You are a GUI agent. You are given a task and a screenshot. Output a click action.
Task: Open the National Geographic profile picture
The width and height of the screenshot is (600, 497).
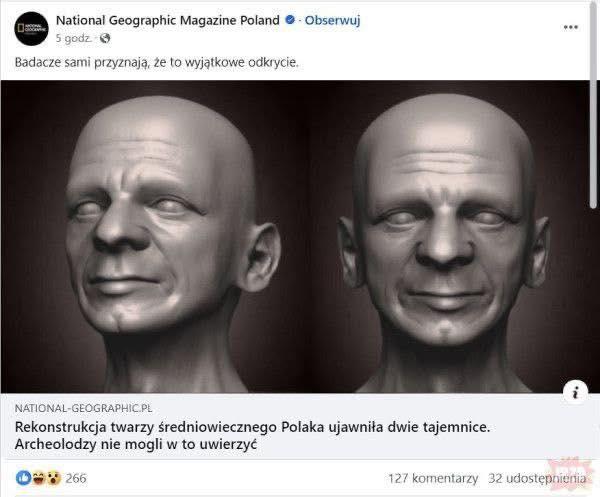[x=31, y=29]
